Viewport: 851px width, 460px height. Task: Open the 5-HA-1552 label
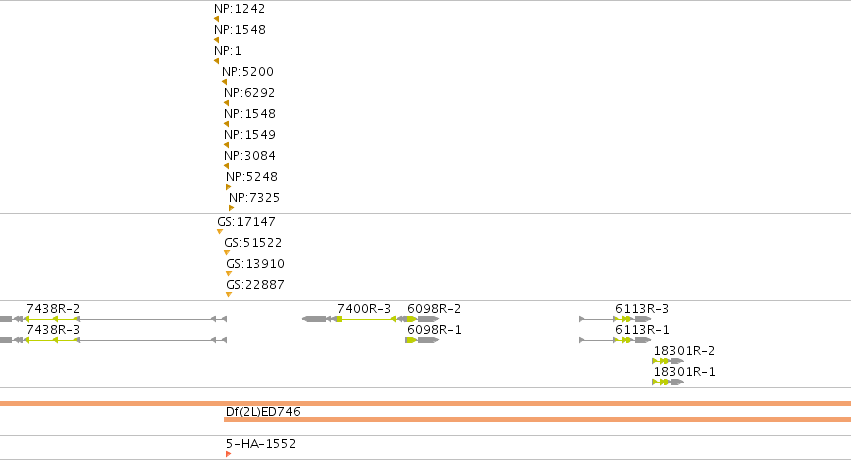(261, 444)
